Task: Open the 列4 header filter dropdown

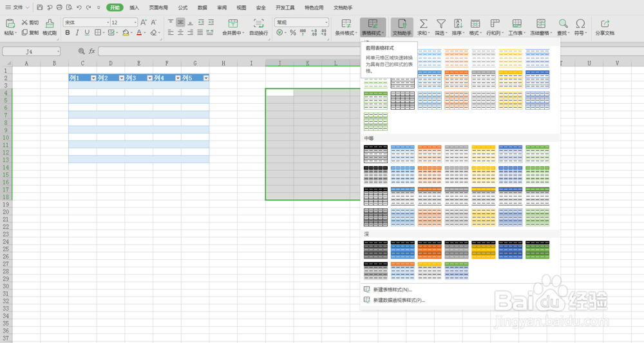Action: point(178,78)
